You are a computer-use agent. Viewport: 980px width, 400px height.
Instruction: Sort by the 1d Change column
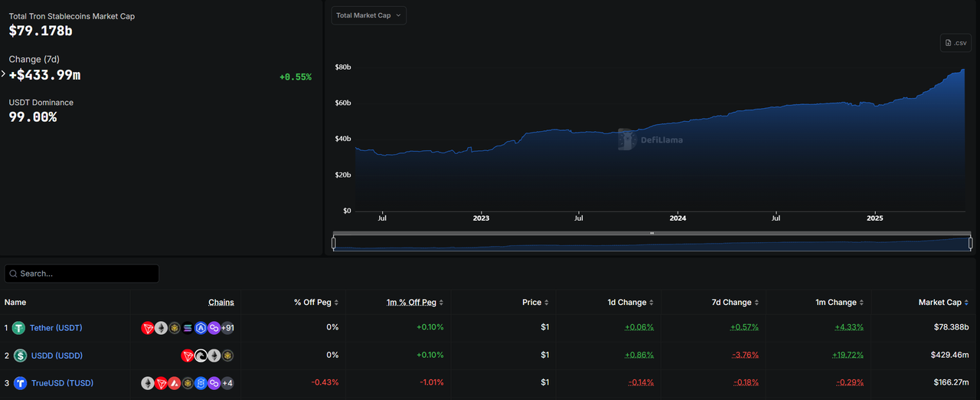tap(631, 303)
